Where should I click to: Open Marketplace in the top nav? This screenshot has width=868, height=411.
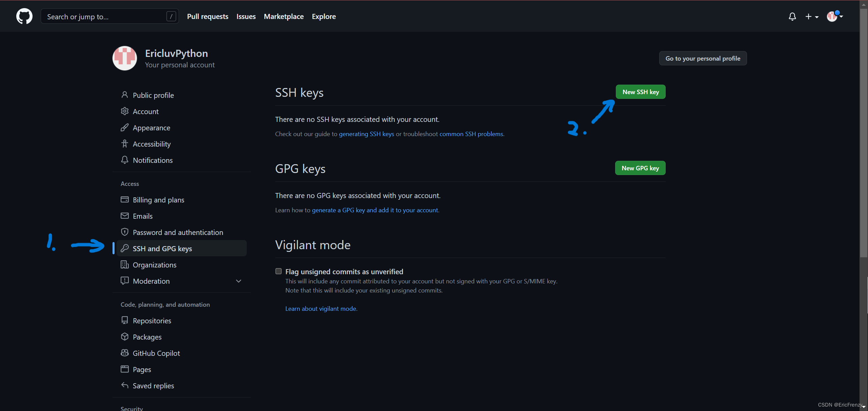(284, 16)
